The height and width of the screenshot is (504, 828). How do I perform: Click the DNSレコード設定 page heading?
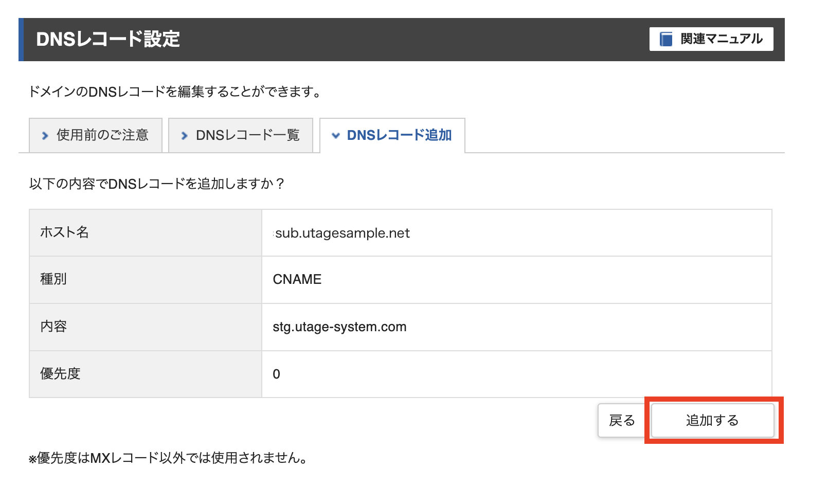pos(108,39)
